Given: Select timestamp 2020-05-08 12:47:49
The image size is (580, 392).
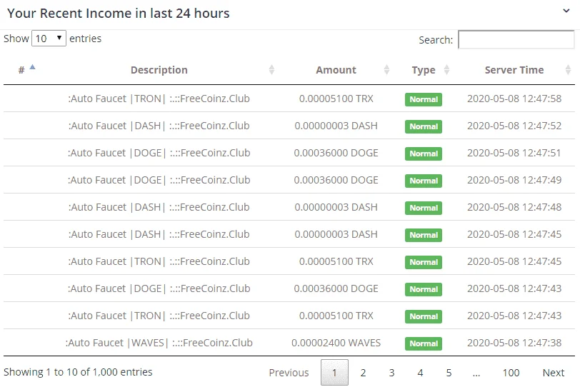Looking at the screenshot, I should [x=514, y=180].
